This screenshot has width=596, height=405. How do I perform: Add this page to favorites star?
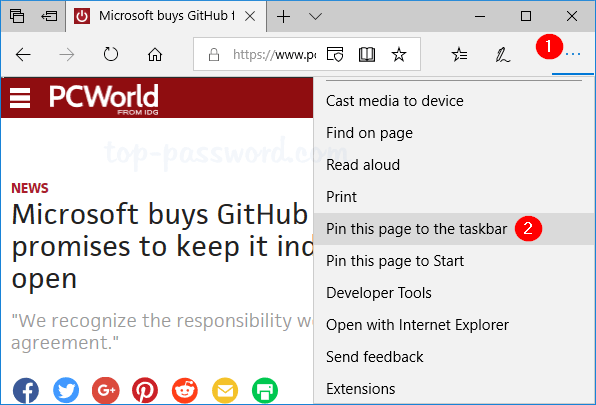point(399,54)
